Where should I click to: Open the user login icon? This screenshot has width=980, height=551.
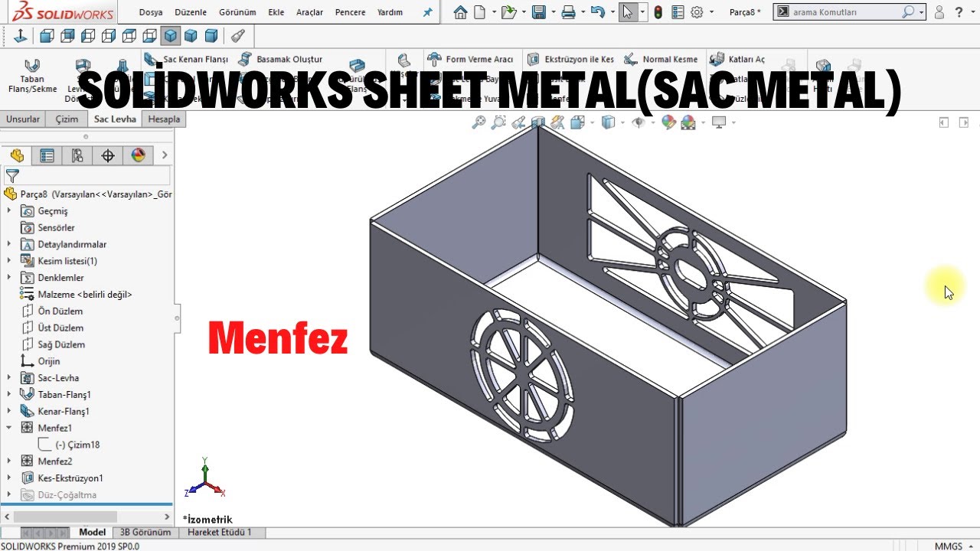point(939,12)
